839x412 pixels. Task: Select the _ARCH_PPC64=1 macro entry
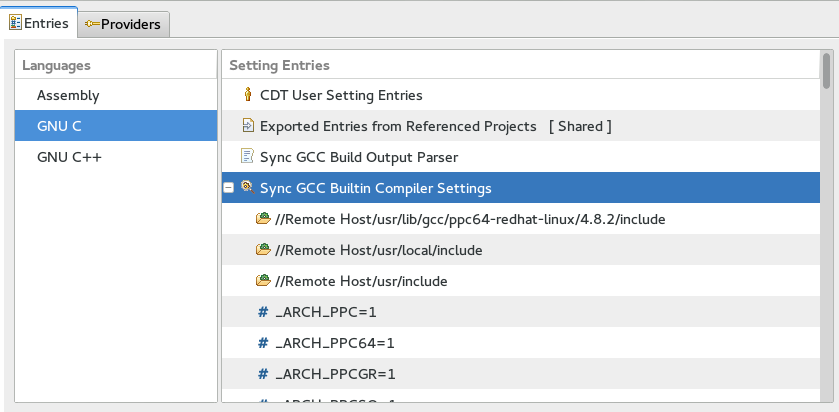(521, 343)
